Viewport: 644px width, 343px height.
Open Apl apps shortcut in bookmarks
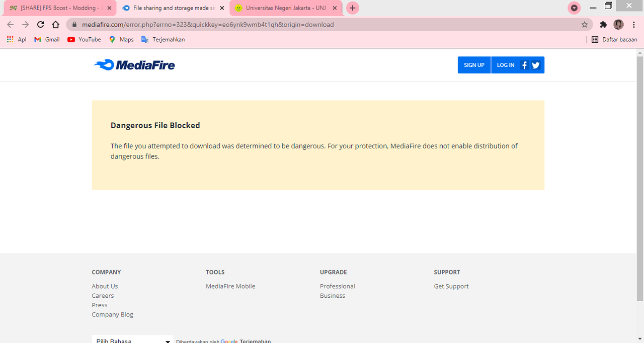[17, 39]
